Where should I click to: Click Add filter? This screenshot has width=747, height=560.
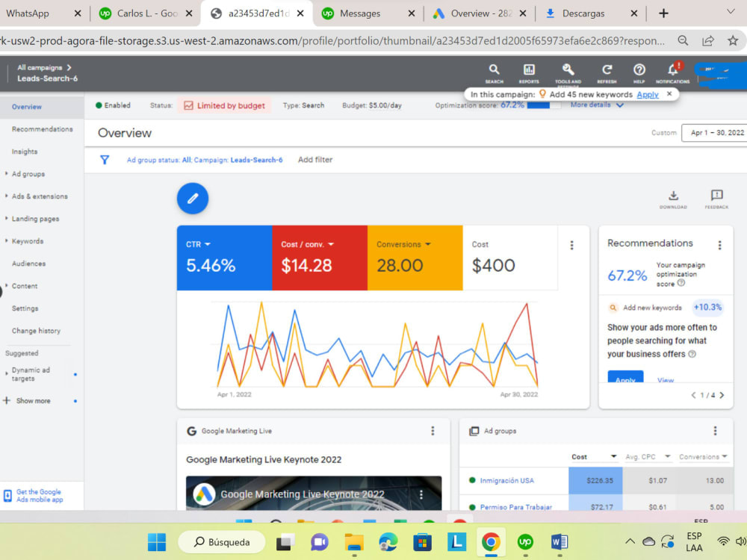pos(315,160)
